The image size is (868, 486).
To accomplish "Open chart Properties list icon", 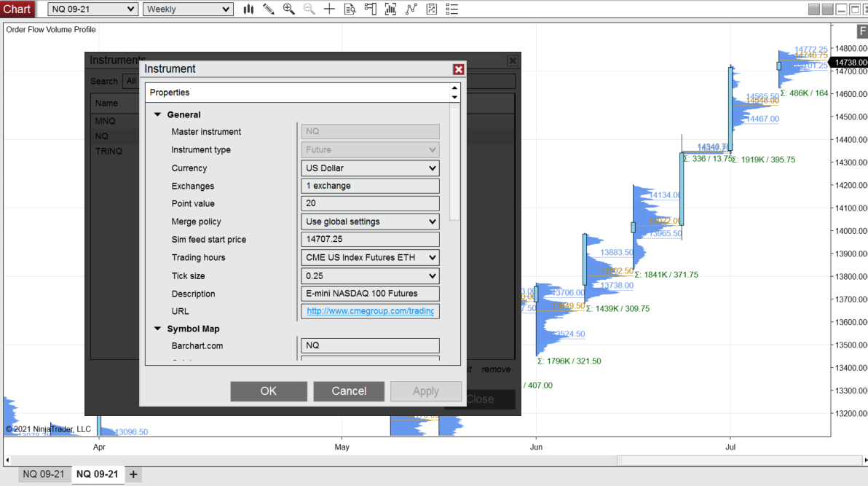I will coord(452,9).
